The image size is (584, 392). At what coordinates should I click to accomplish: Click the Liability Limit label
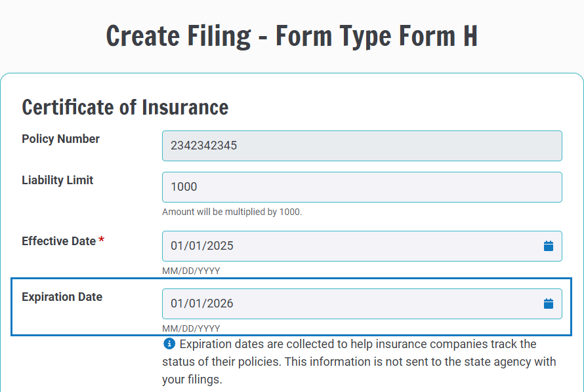coord(58,180)
